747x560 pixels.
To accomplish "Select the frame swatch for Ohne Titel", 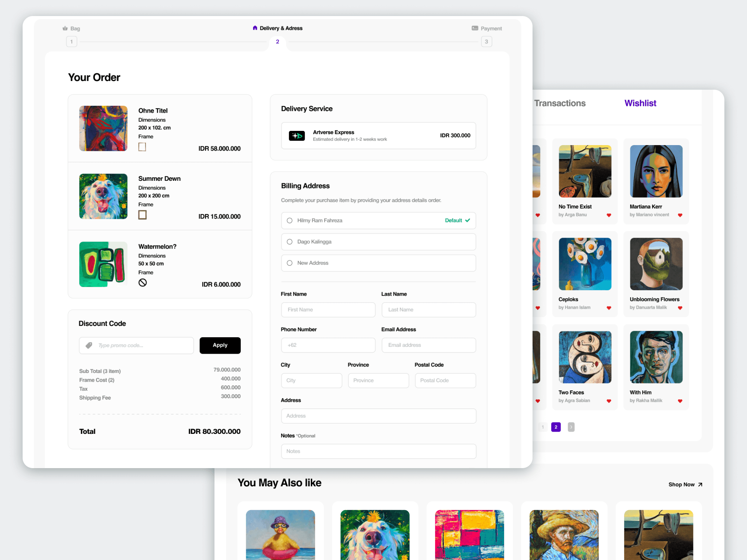I will point(142,147).
